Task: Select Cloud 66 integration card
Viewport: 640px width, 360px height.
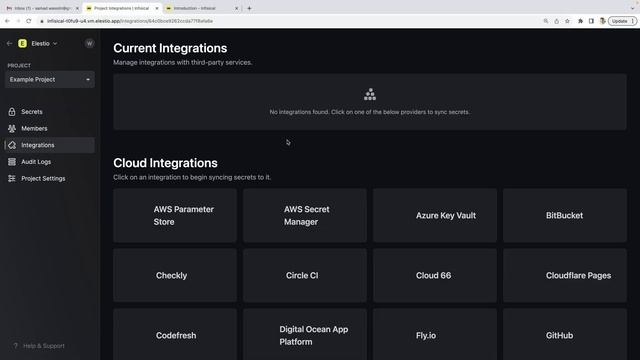Action: pyautogui.click(x=435, y=275)
